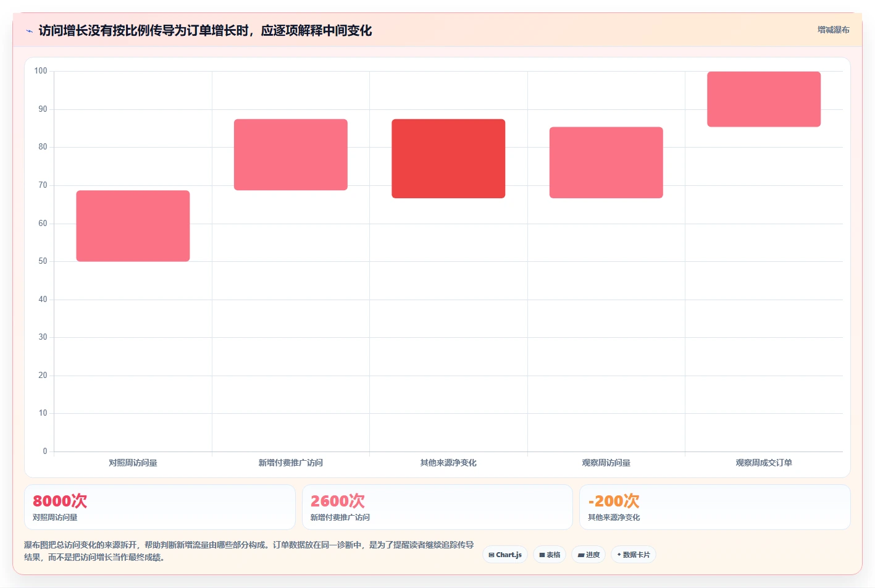The height and width of the screenshot is (588, 875).
Task: Select the 观察周访问量 bar in chart
Action: (606, 162)
